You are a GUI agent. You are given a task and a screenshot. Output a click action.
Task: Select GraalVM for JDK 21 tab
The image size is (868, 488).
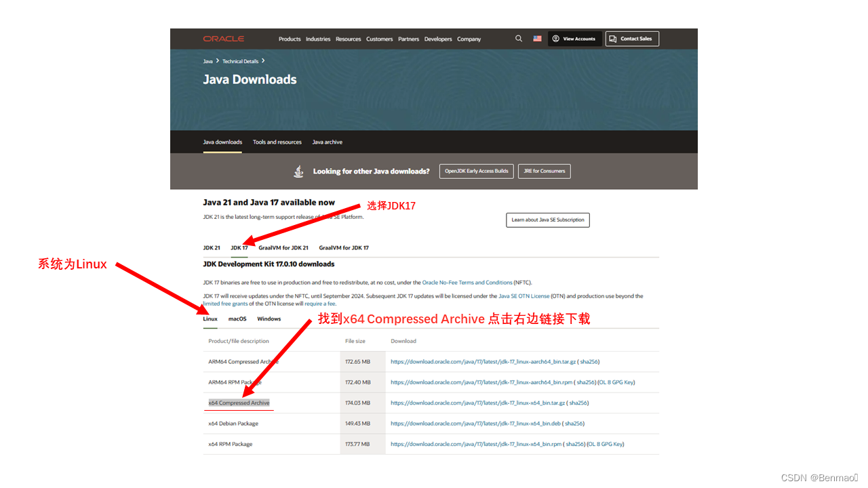pos(283,248)
